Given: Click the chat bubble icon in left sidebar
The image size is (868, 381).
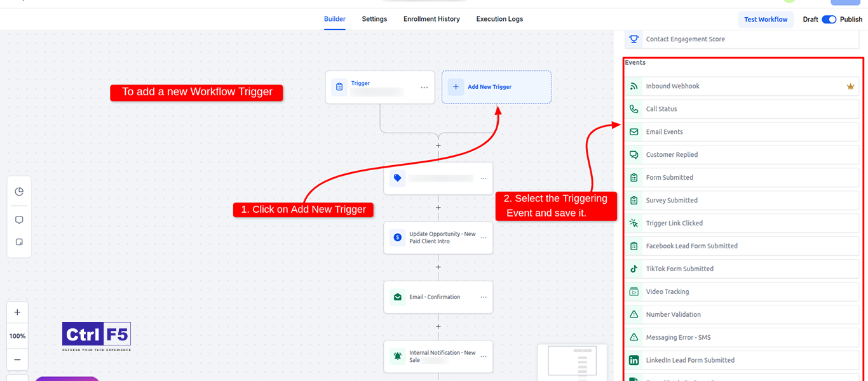Looking at the screenshot, I should click(x=19, y=220).
